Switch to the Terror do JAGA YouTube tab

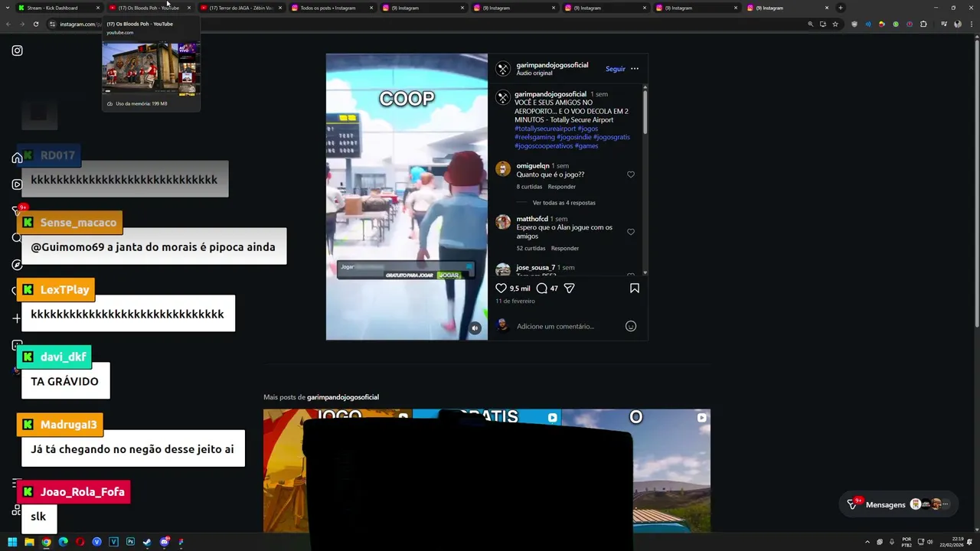point(241,8)
